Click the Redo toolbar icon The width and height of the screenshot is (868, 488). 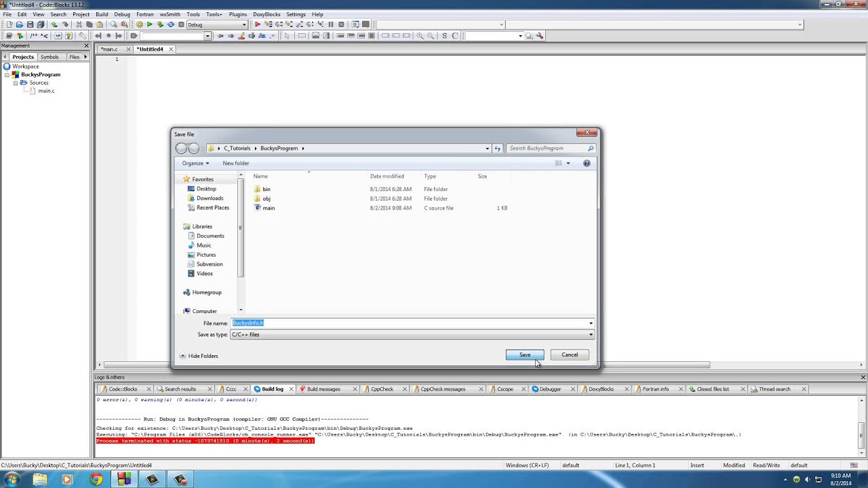[65, 24]
